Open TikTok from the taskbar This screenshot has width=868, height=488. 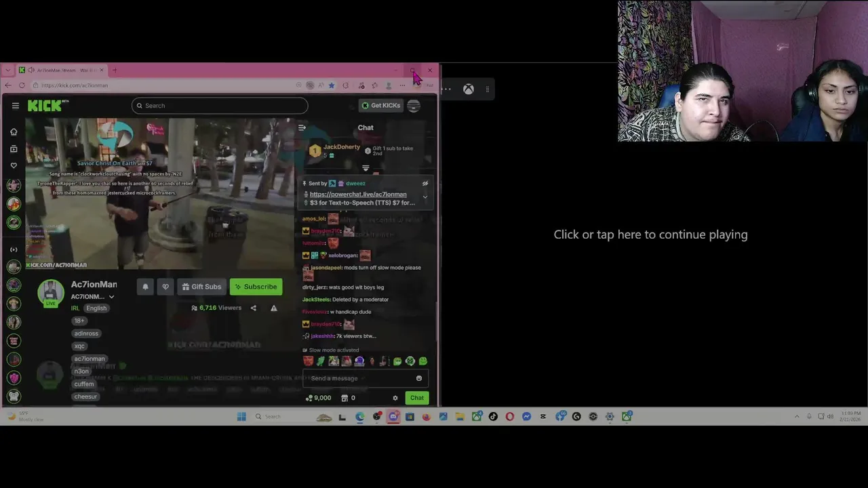[493, 417]
